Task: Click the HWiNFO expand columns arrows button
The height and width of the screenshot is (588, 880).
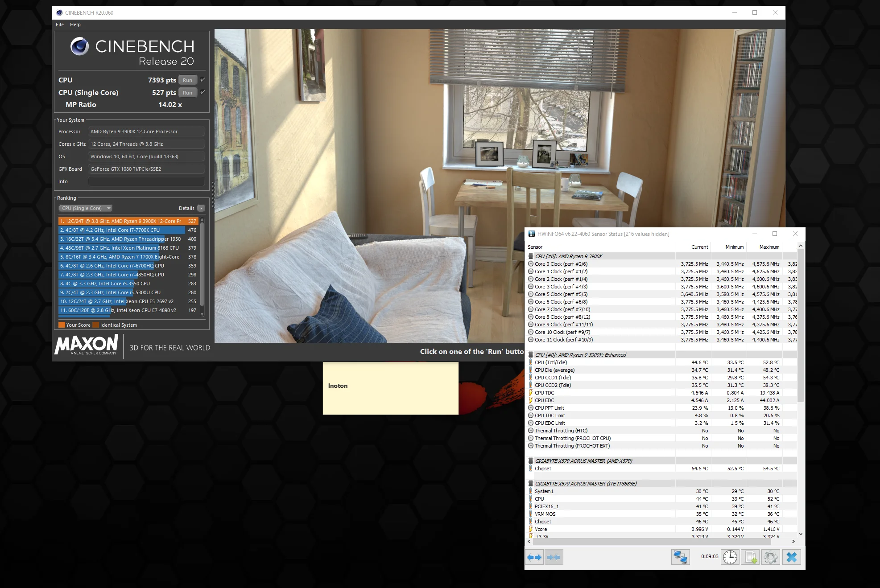Action: 534,557
